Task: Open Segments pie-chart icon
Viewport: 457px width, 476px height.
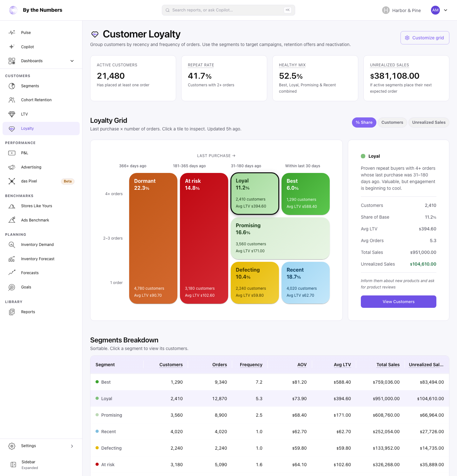Action: [x=12, y=86]
